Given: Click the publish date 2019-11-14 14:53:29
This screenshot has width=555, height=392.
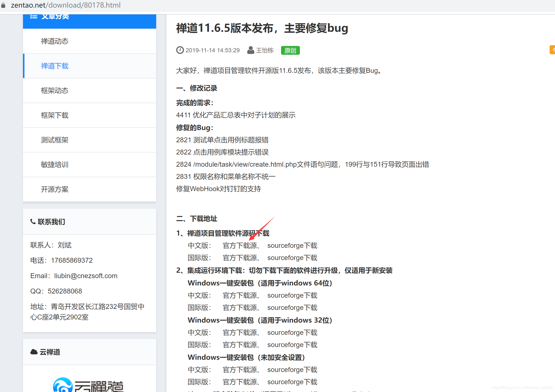Looking at the screenshot, I should click(x=213, y=50).
